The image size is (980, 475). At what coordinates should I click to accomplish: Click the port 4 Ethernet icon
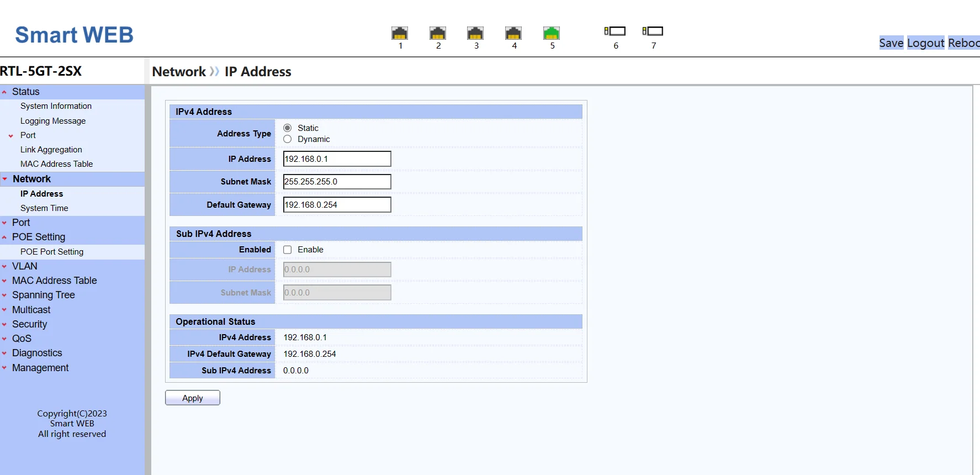pos(513,33)
